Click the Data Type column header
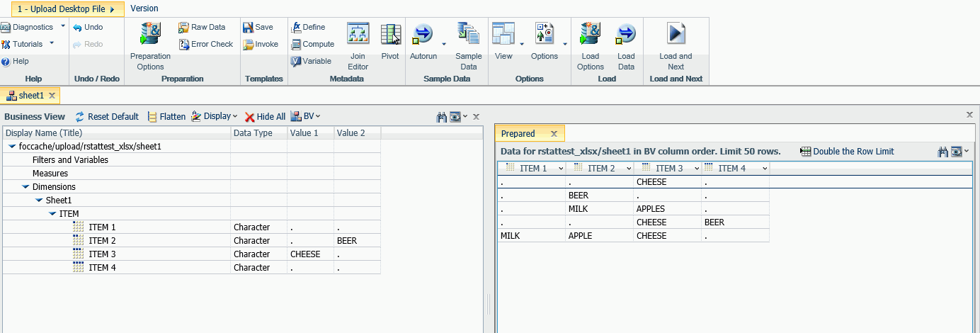Screen dimensions: 980x333 coord(259,132)
